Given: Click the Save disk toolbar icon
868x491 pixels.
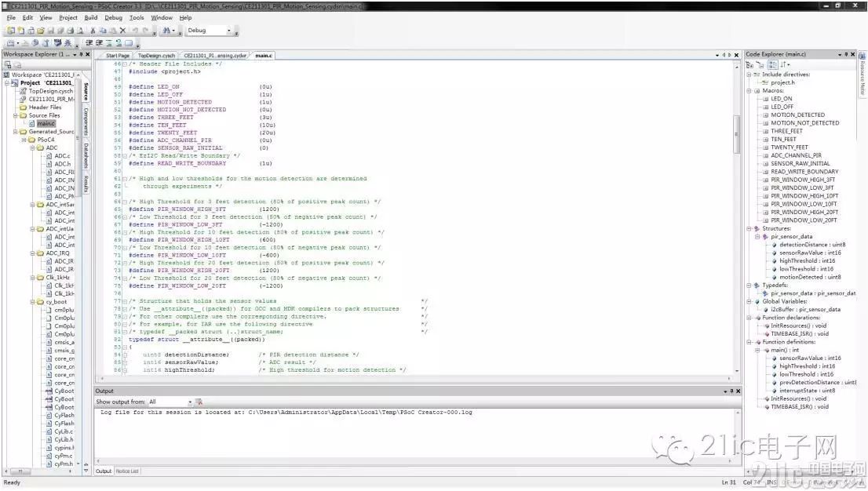Looking at the screenshot, I should [x=50, y=31].
